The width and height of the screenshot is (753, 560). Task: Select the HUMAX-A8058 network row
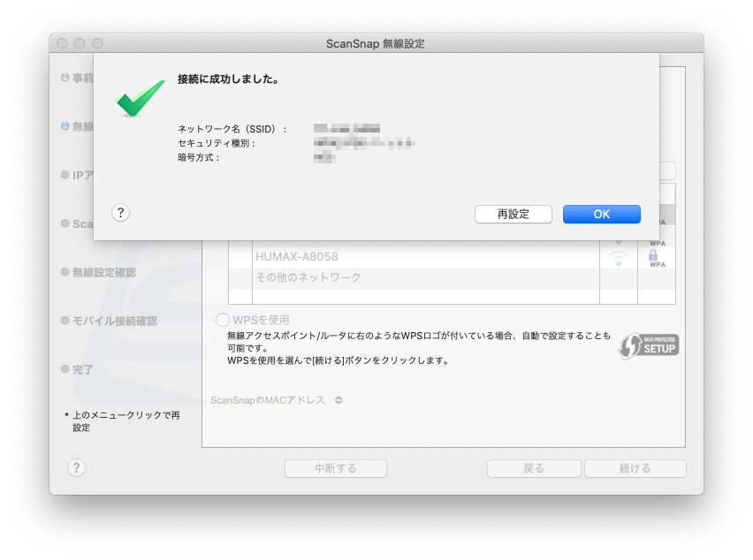452,257
